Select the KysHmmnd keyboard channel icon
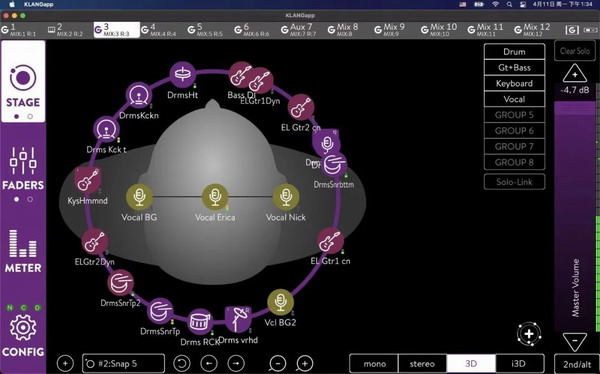 [x=88, y=180]
